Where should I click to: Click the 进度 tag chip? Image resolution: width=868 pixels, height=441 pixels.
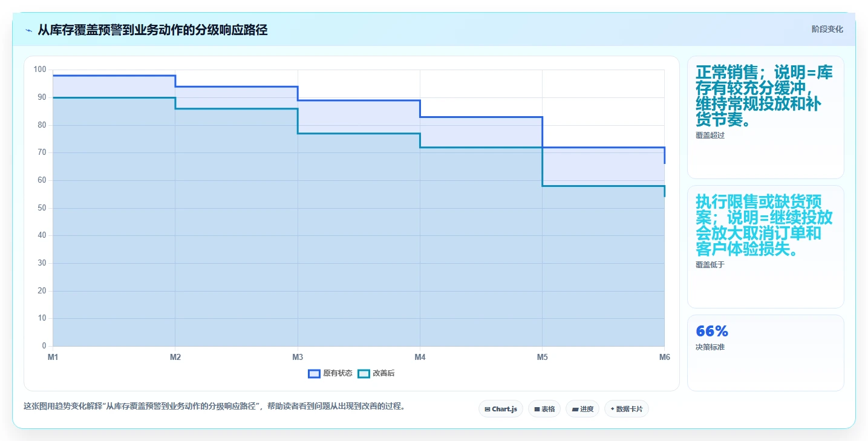582,409
